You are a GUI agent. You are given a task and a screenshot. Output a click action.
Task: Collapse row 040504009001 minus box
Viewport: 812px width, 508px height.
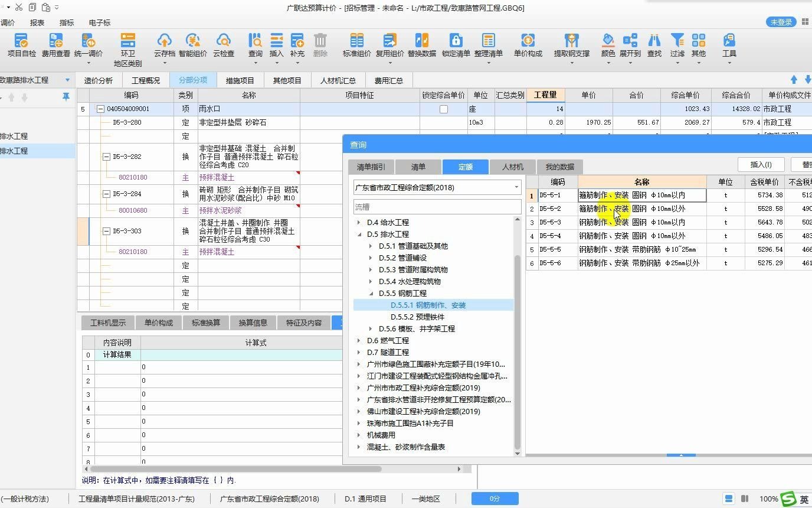(x=100, y=109)
